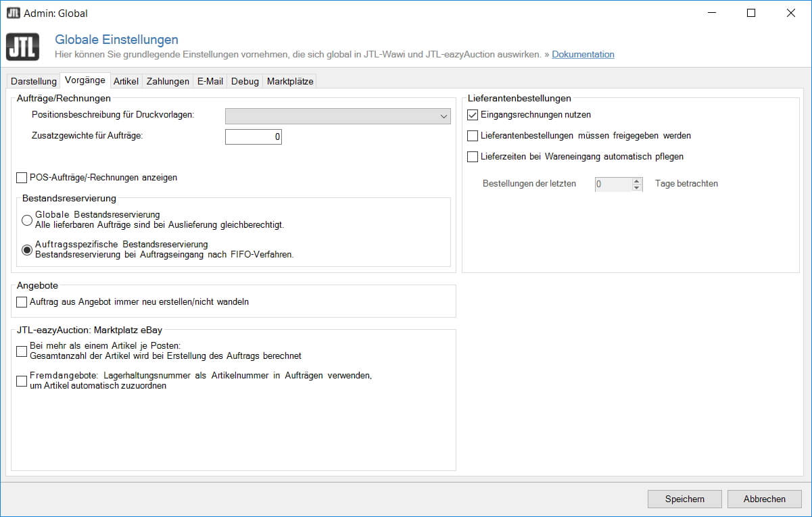Check Auftrag aus Angebot immer neu erstellen
This screenshot has height=517, width=812.
22,302
